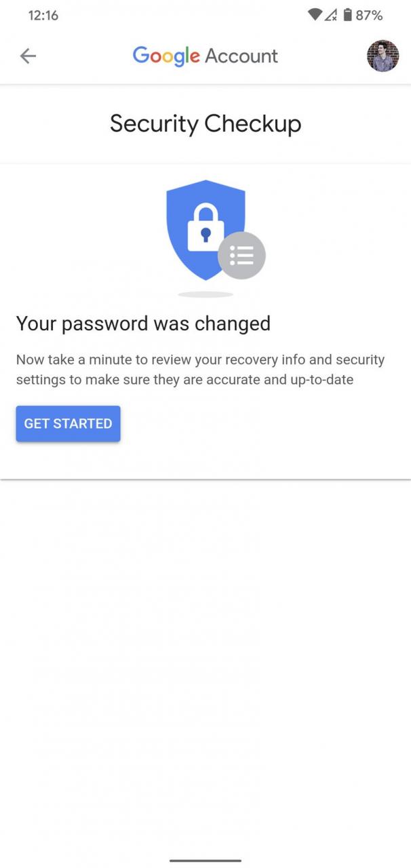This screenshot has height=868, width=411.
Task: Select the Security Checkup page title
Action: [x=206, y=123]
